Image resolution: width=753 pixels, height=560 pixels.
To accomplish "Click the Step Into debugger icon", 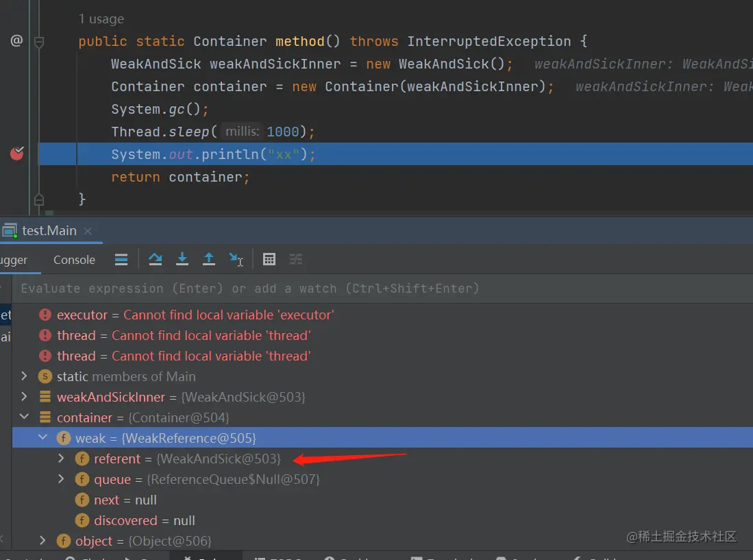I will pyautogui.click(x=182, y=259).
